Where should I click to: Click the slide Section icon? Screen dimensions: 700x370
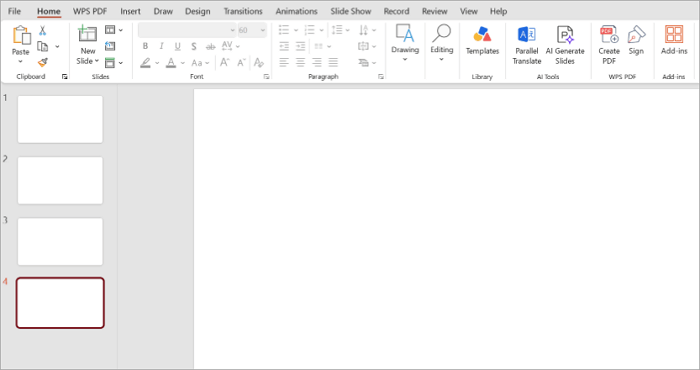(110, 62)
